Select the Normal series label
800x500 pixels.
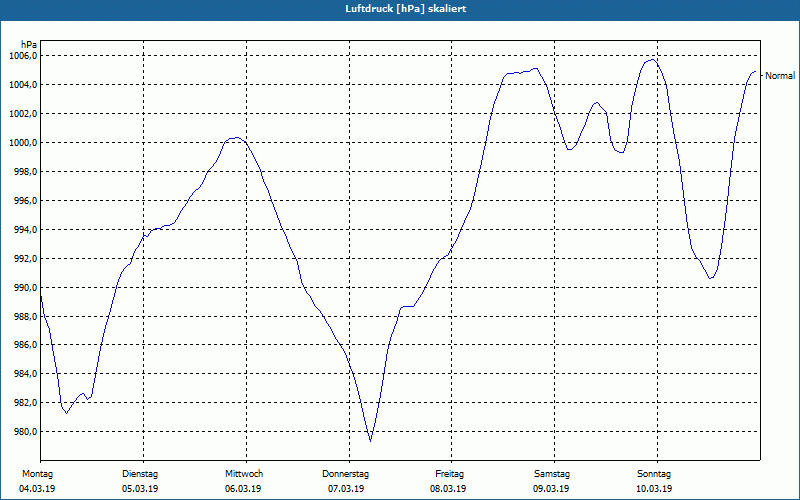pos(780,76)
